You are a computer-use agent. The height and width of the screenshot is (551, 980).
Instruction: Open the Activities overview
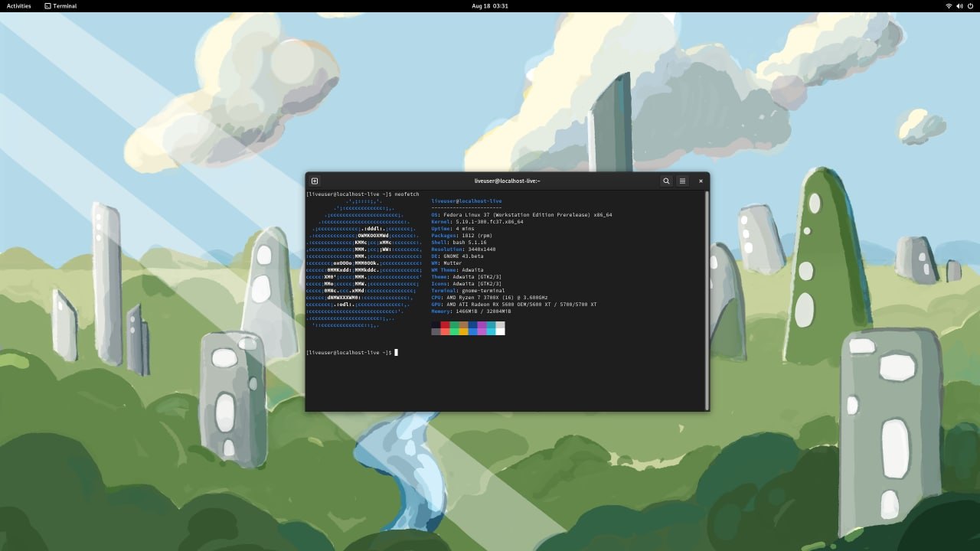pyautogui.click(x=18, y=6)
